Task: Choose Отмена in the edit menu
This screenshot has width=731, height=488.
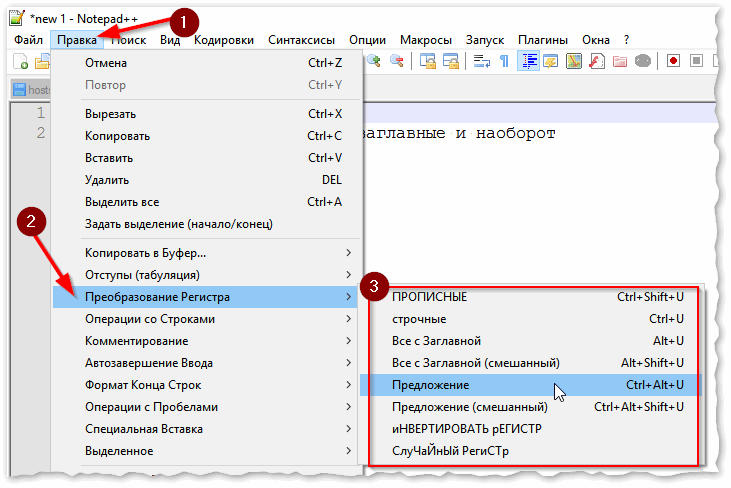Action: pos(207,63)
